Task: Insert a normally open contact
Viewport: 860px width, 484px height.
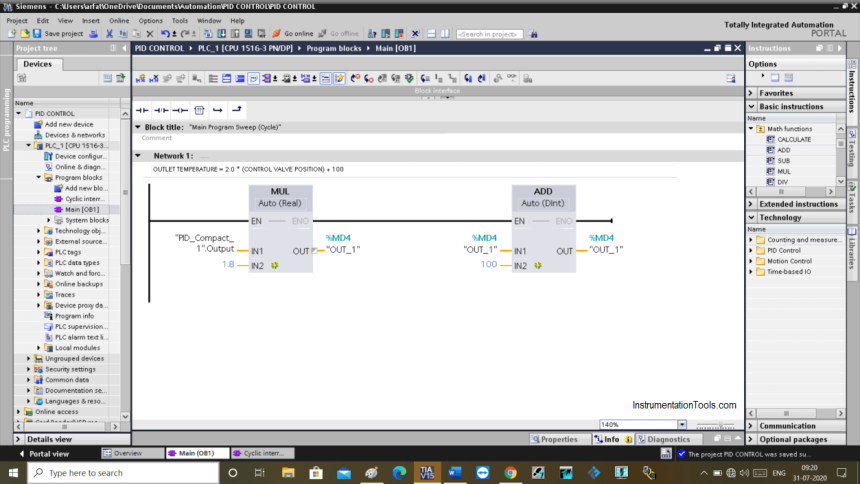Action: [142, 110]
